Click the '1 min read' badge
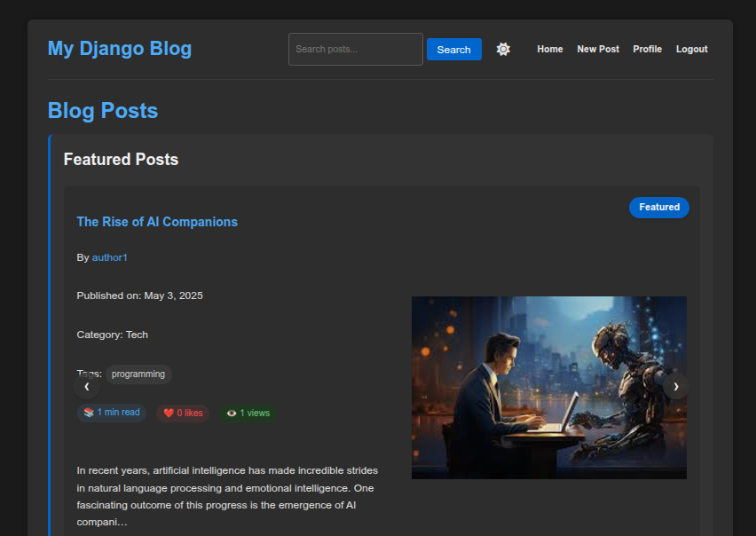This screenshot has width=756, height=536. pyautogui.click(x=112, y=412)
